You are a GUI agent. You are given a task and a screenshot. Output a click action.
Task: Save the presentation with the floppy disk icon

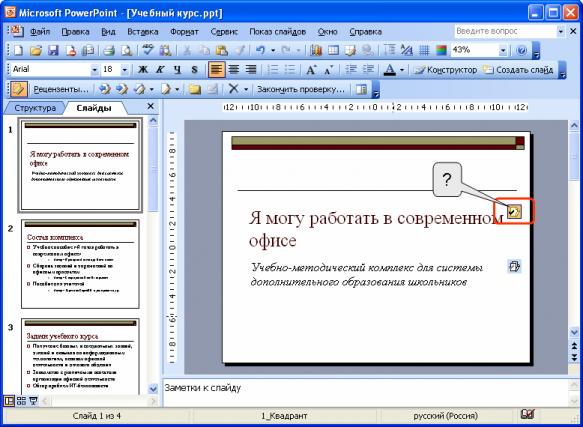click(x=53, y=50)
